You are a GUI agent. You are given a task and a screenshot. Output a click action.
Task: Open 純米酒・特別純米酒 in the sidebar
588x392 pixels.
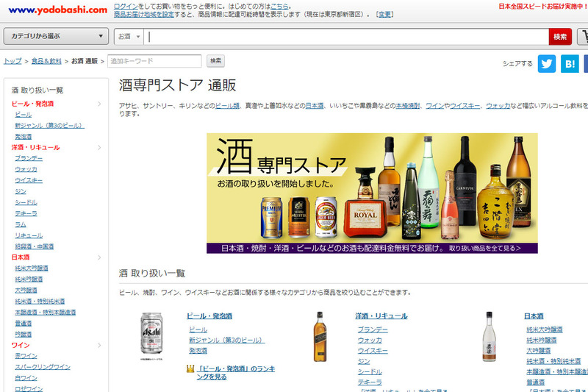click(x=40, y=302)
